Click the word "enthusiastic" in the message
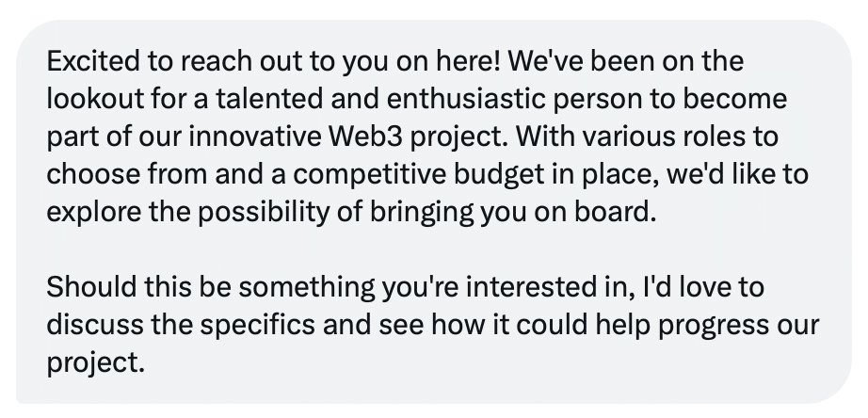 pos(466,99)
